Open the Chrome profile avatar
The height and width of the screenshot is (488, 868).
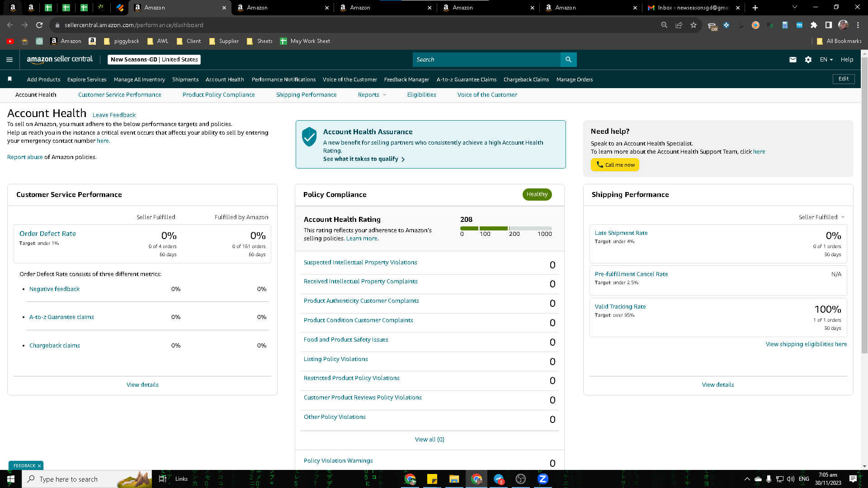click(843, 25)
